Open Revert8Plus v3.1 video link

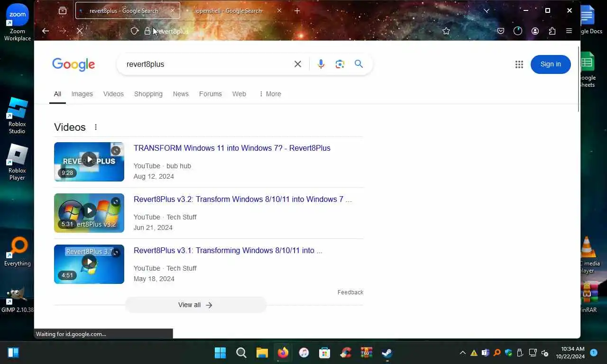coord(228,250)
